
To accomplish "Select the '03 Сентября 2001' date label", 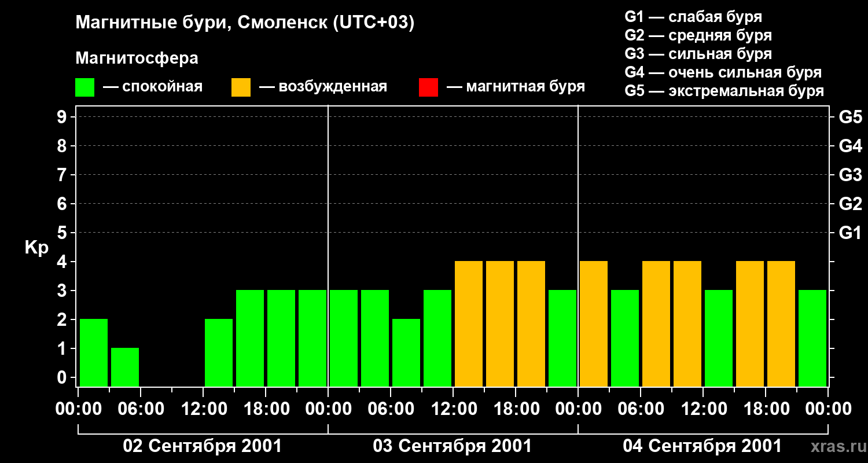I will (453, 446).
